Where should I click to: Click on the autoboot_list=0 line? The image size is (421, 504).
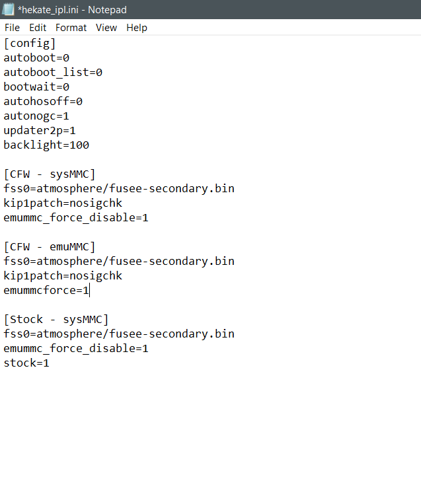point(53,72)
